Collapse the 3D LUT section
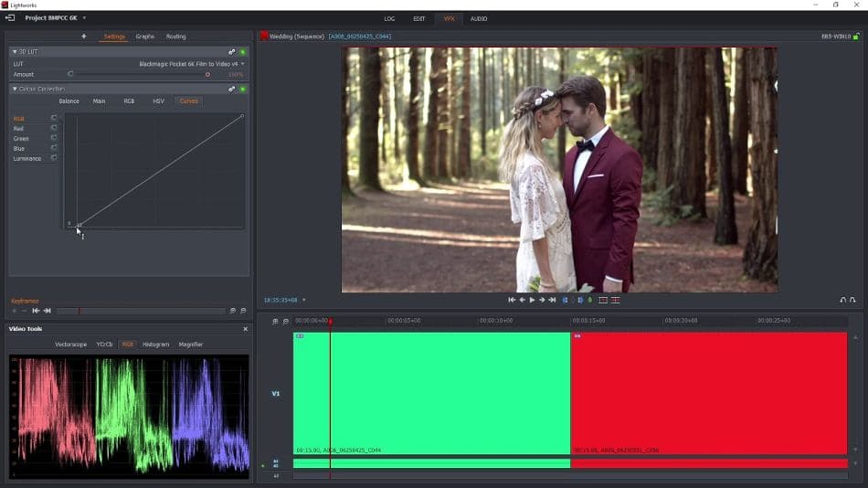Viewport: 868px width, 488px height. tap(15, 51)
